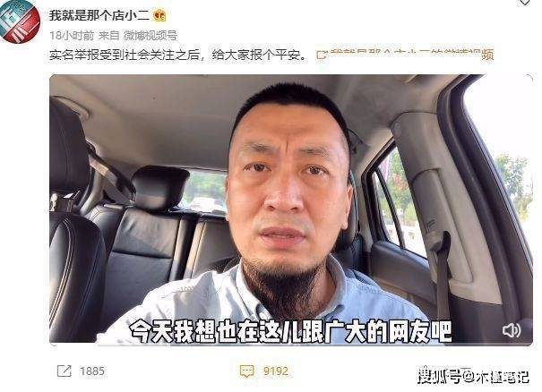Click the car window area of the video
The image size is (542, 392).
(x=398, y=204)
